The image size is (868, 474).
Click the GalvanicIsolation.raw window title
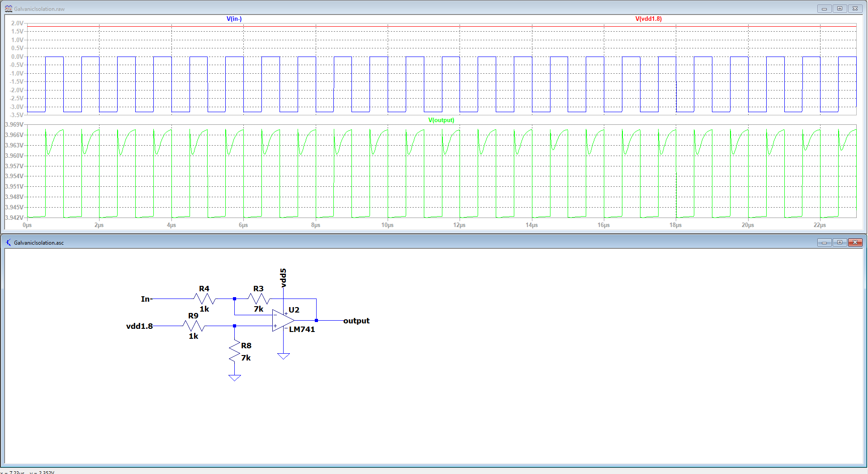click(39, 9)
